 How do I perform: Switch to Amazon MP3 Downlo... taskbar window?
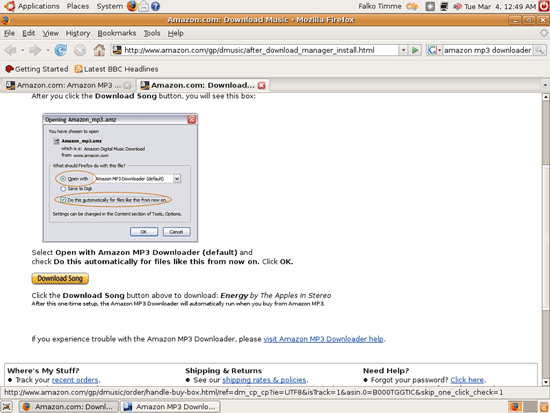coord(170,407)
